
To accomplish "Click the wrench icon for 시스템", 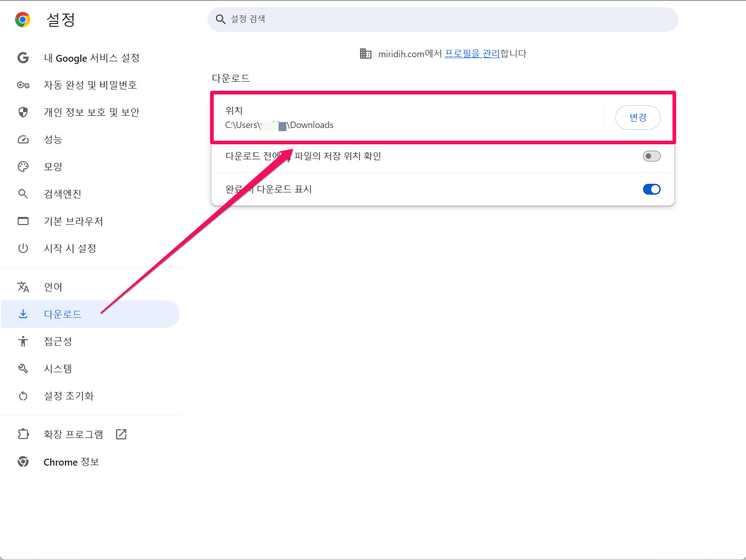I will [x=23, y=368].
